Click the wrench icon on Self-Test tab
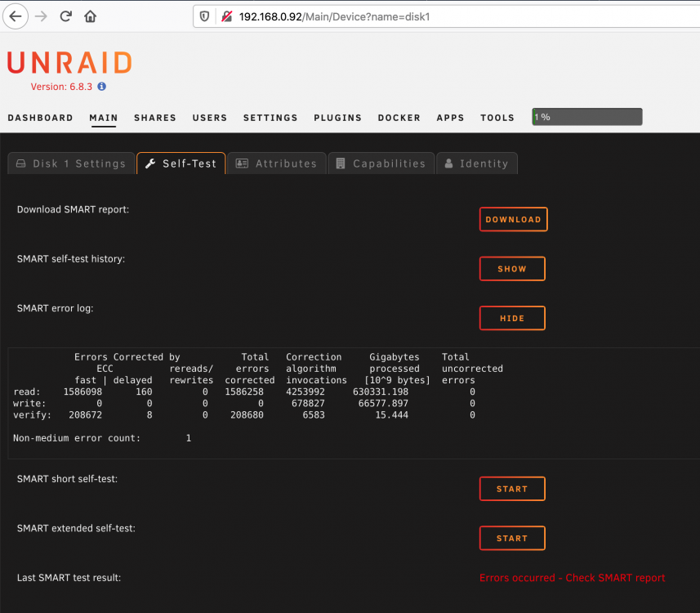This screenshot has height=613, width=700. [x=150, y=163]
